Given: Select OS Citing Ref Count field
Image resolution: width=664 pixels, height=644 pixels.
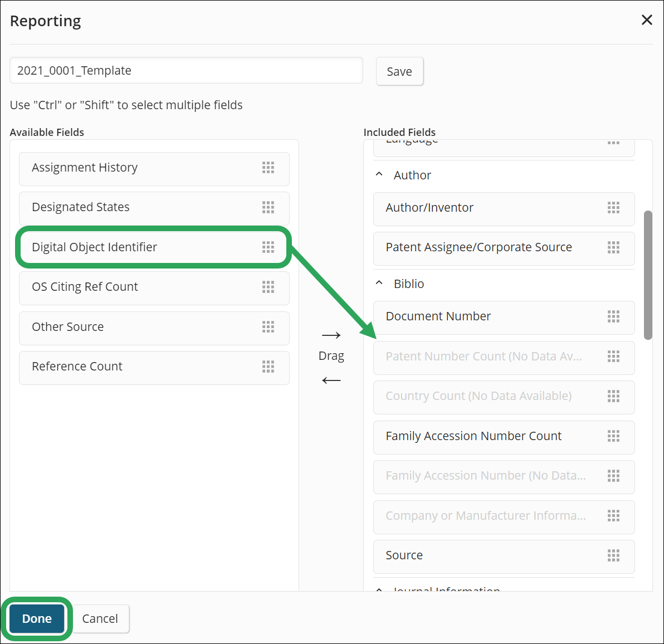Looking at the screenshot, I should coord(154,288).
